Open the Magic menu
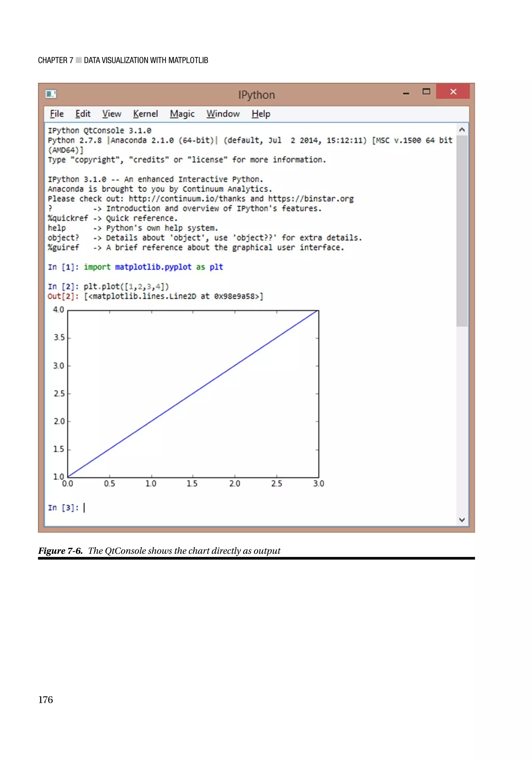The image size is (532, 760). click(182, 114)
